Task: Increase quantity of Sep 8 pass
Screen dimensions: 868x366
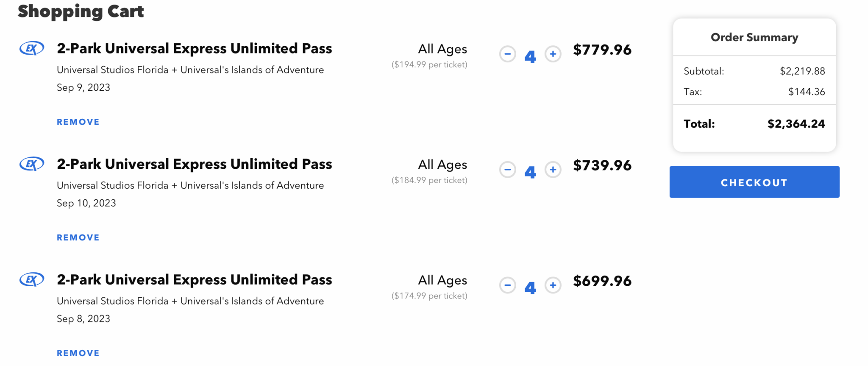Action: click(553, 285)
